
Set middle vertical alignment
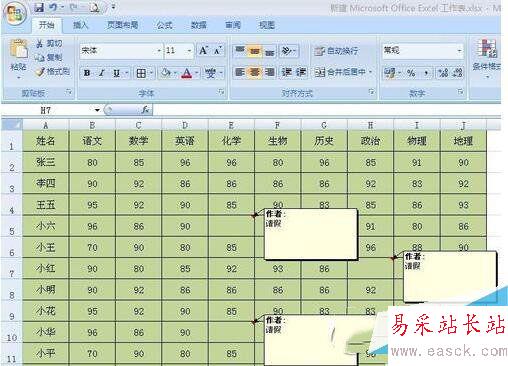click(x=255, y=51)
